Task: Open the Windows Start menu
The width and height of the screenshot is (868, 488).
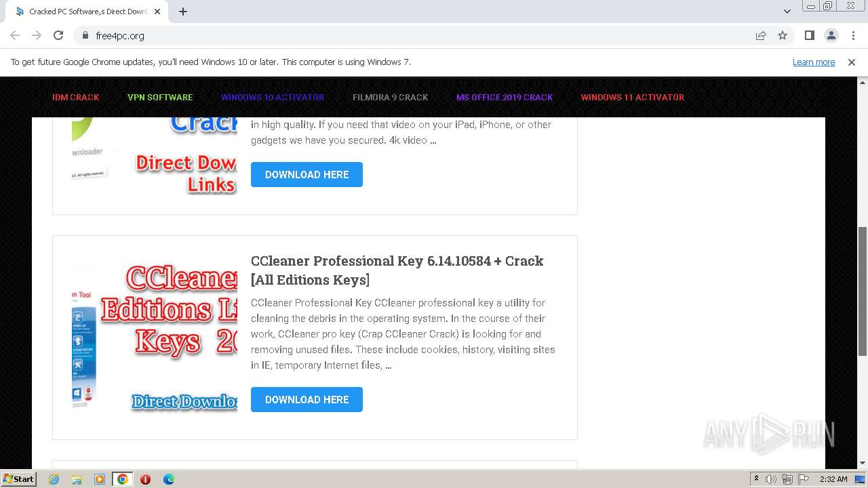Action: [x=19, y=479]
